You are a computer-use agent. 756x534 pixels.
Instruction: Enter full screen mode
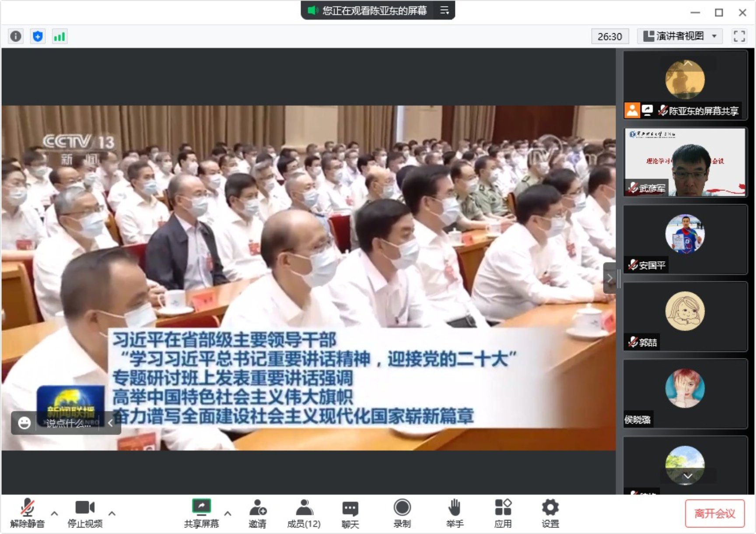[x=739, y=36]
